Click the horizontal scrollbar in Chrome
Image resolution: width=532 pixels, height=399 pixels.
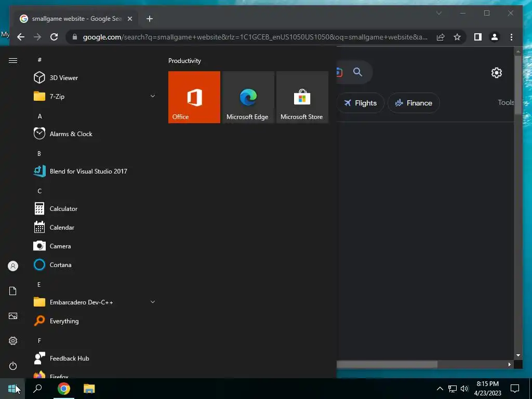387,364
